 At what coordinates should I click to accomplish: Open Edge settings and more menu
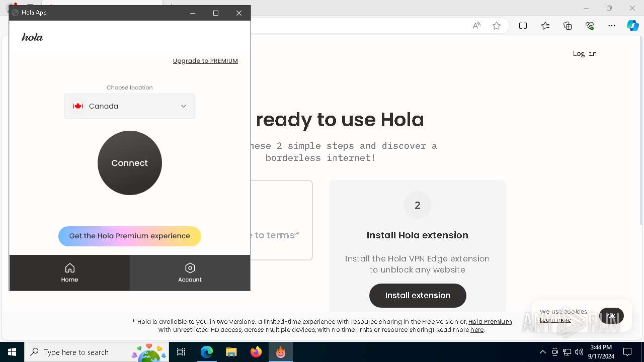point(612,26)
